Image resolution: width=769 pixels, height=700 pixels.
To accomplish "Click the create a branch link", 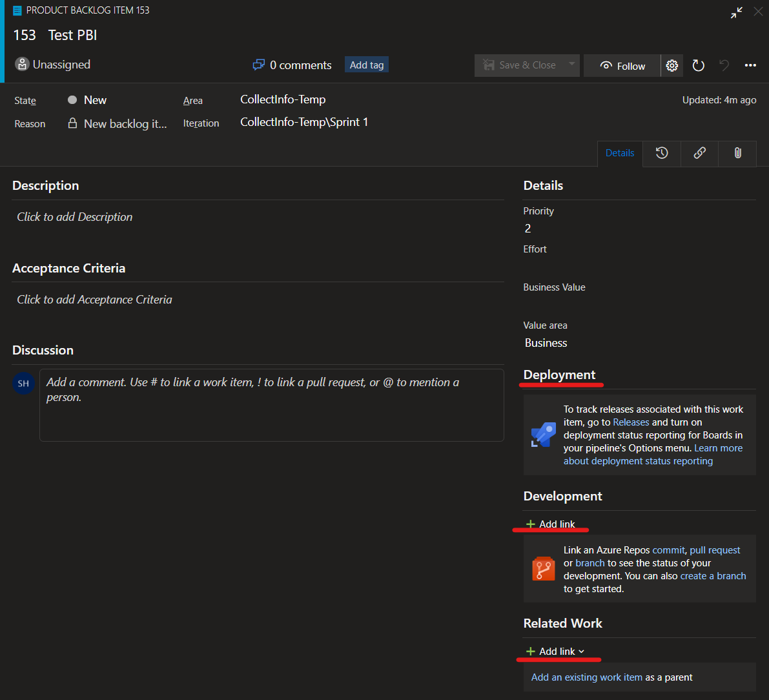I will 713,575.
